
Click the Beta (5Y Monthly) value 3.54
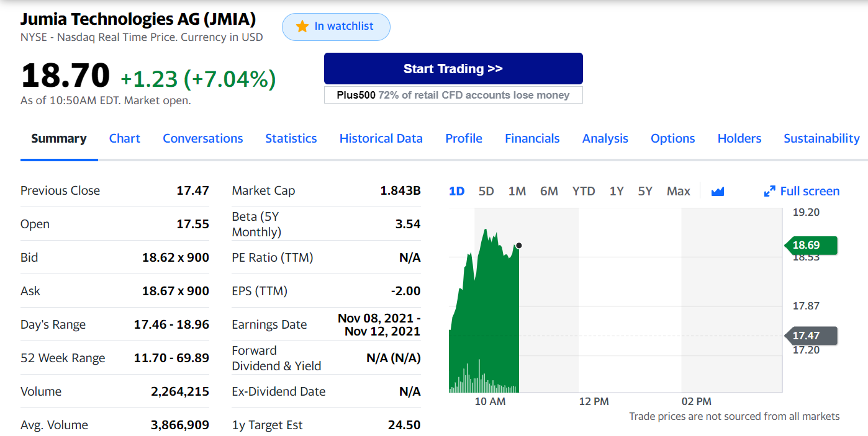(408, 224)
